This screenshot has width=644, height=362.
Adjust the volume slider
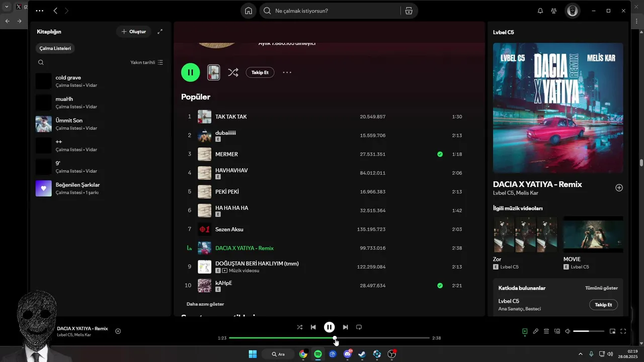tap(589, 331)
